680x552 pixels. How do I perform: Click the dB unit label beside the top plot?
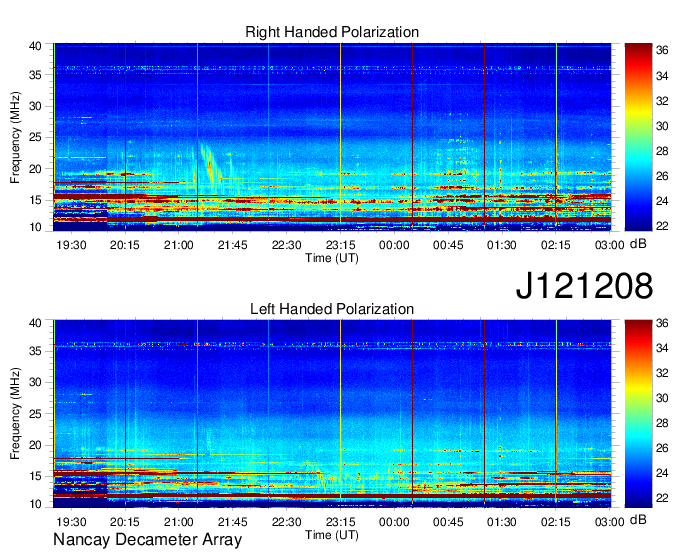638,244
